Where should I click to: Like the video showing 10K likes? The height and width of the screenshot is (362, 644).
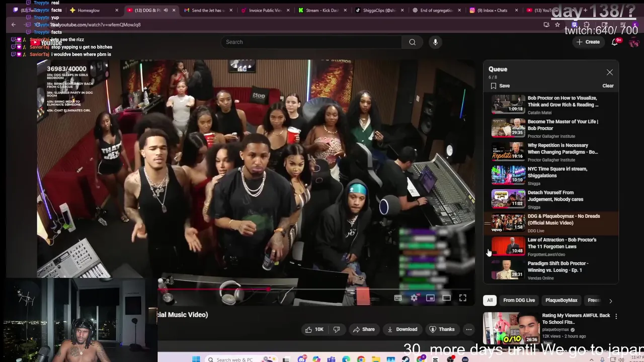click(x=314, y=329)
